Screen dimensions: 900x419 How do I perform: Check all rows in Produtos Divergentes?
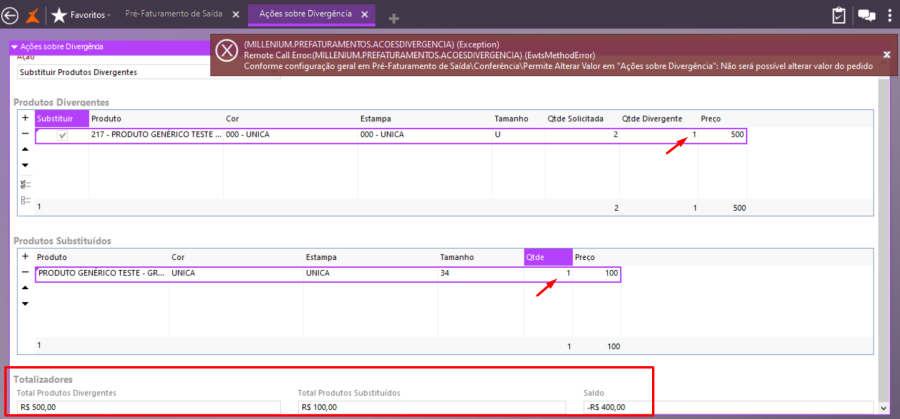coord(25,185)
